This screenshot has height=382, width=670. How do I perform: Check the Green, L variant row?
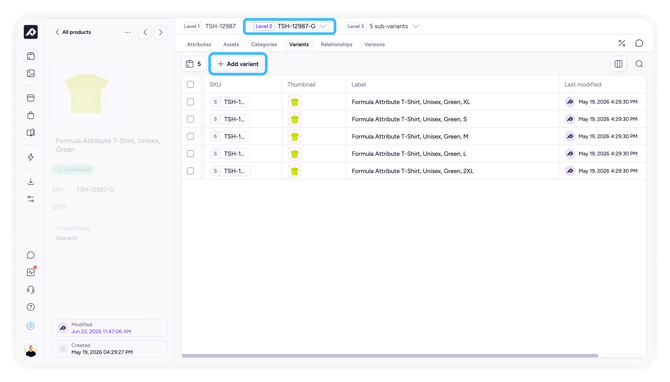(x=191, y=154)
